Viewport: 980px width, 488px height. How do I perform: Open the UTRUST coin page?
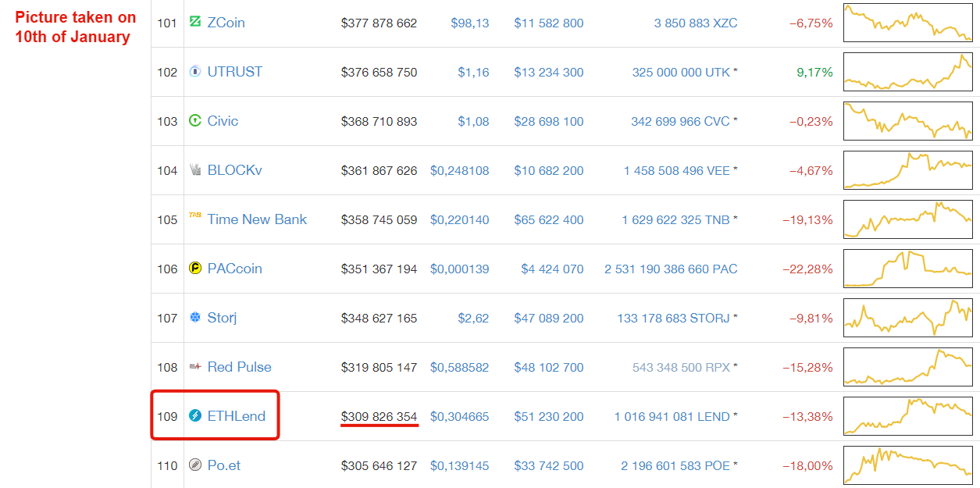click(x=235, y=72)
